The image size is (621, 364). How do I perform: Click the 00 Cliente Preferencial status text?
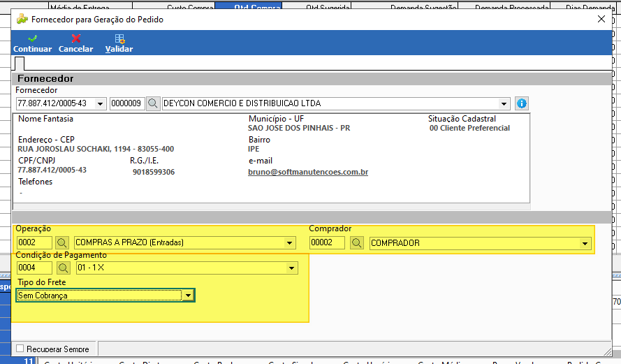tap(469, 128)
